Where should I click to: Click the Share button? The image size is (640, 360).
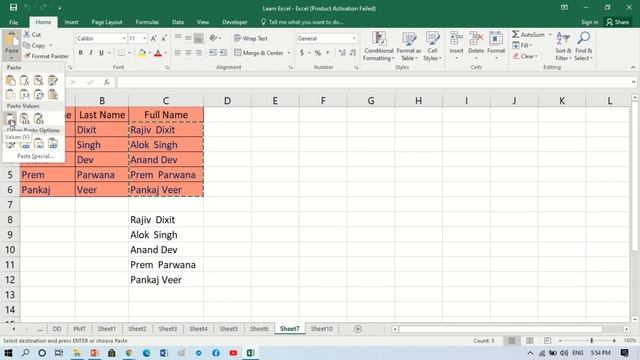tap(618, 22)
